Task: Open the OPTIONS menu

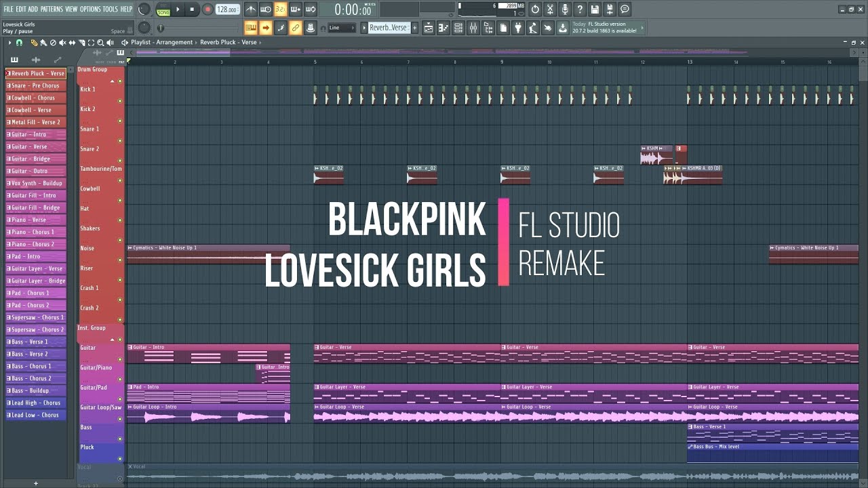Action: pos(90,9)
